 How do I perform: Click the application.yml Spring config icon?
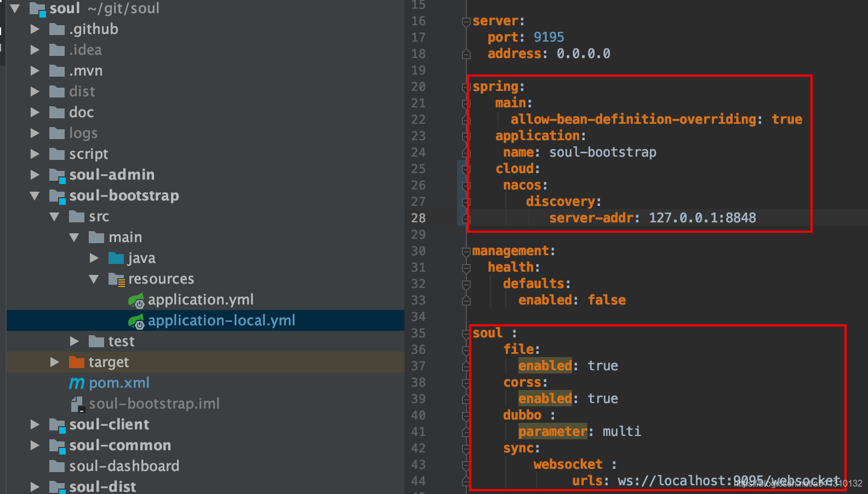coord(136,300)
